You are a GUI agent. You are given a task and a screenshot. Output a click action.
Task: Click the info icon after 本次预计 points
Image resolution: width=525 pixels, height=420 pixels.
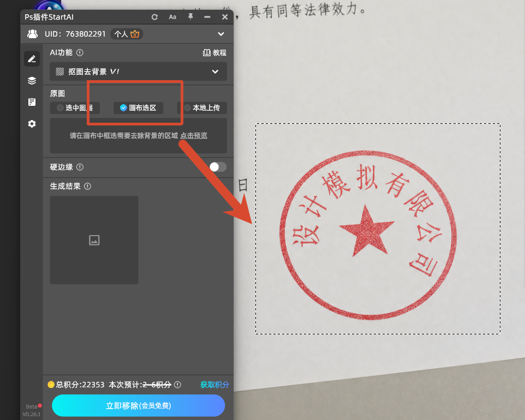click(178, 385)
